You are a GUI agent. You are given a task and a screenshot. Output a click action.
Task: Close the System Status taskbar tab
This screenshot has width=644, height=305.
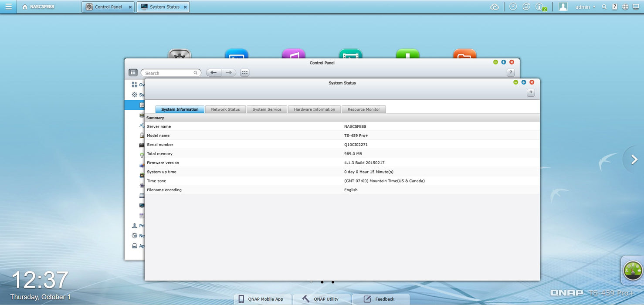pos(185,7)
